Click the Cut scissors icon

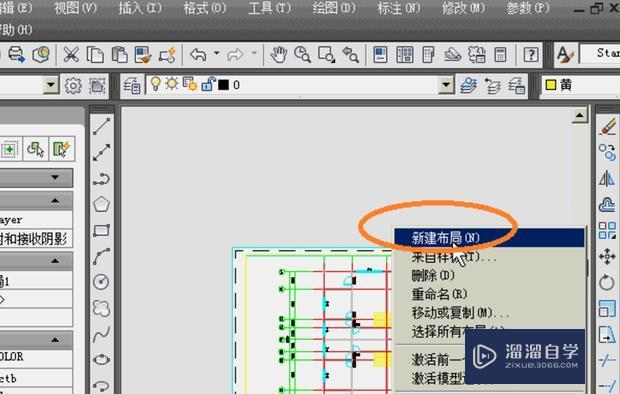click(x=71, y=55)
